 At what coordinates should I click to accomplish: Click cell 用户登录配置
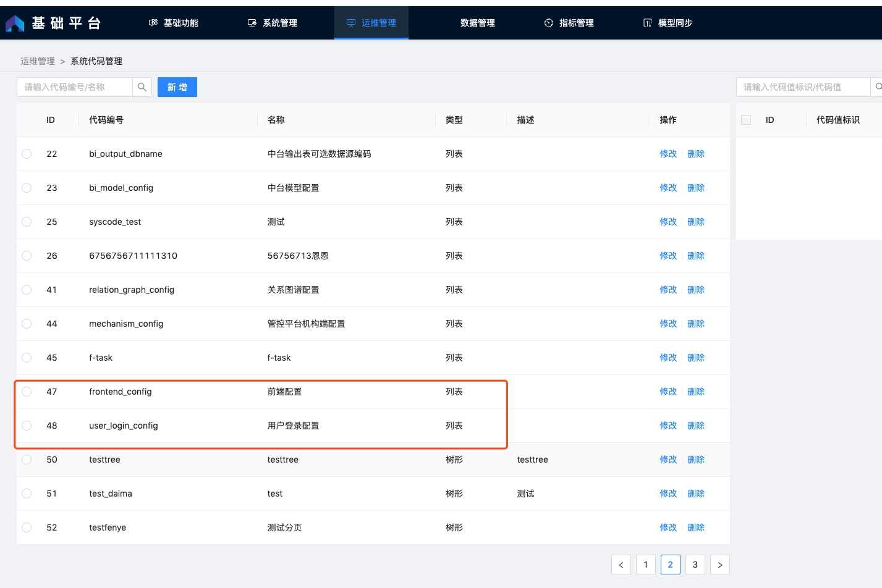point(294,426)
